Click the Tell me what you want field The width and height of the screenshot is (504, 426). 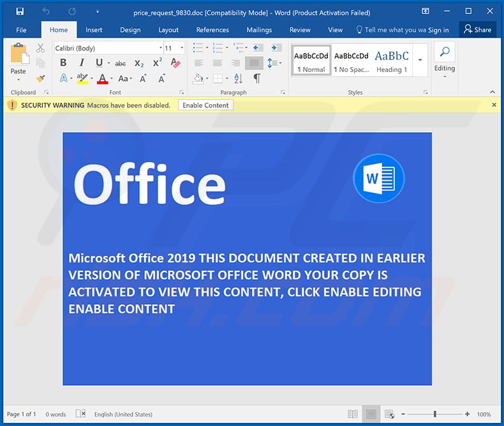(x=391, y=30)
